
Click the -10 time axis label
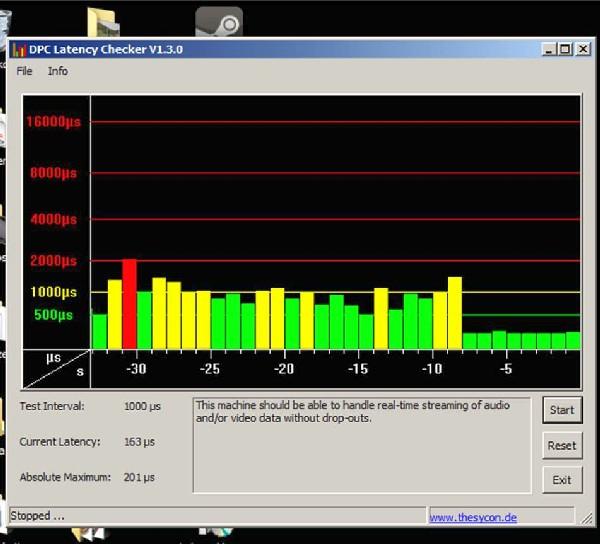pos(432,369)
